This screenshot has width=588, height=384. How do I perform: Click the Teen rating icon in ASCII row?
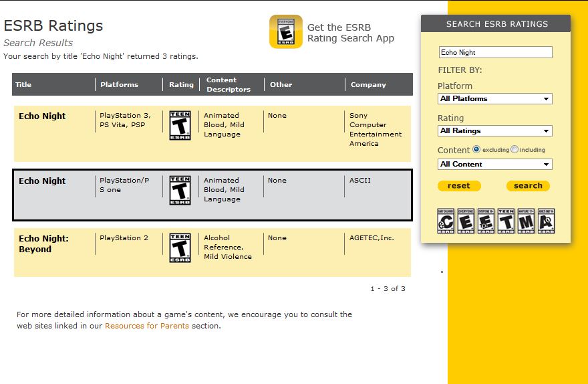click(x=180, y=190)
